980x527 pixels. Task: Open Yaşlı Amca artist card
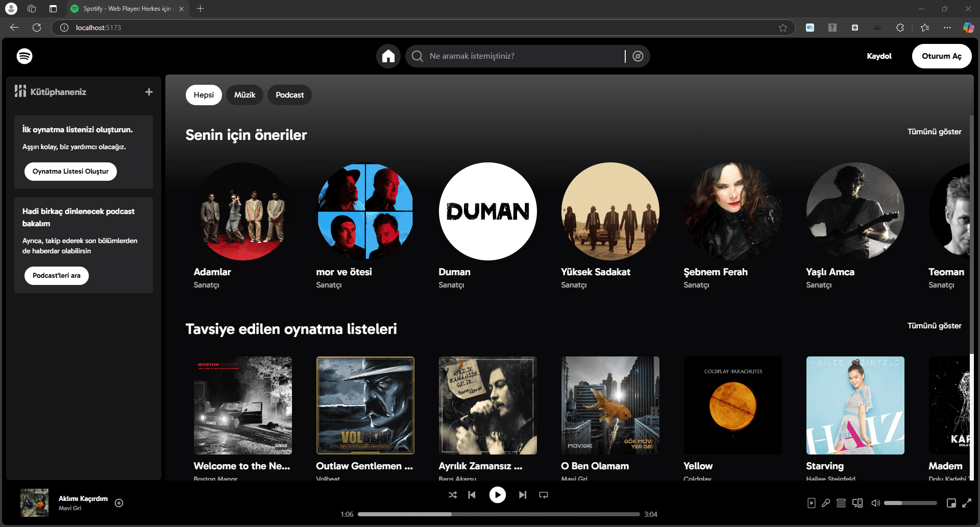point(855,227)
